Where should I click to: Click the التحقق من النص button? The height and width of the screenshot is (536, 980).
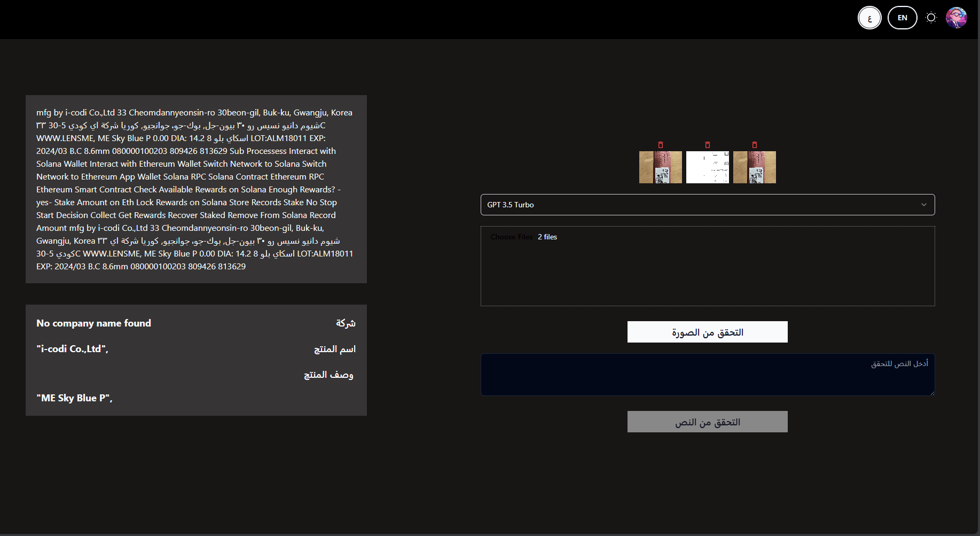coord(708,422)
